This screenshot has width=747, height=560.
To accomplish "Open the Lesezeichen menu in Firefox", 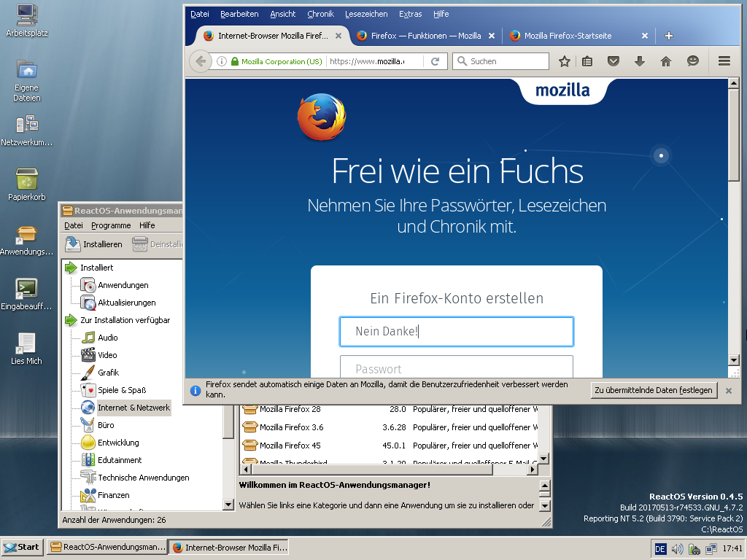I will click(366, 14).
